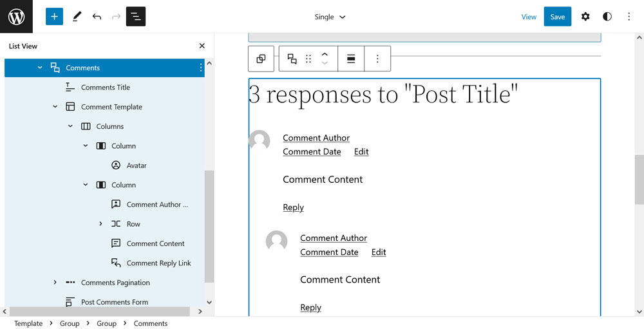644x329 pixels.
Task: Undo the last change
Action: 97,17
